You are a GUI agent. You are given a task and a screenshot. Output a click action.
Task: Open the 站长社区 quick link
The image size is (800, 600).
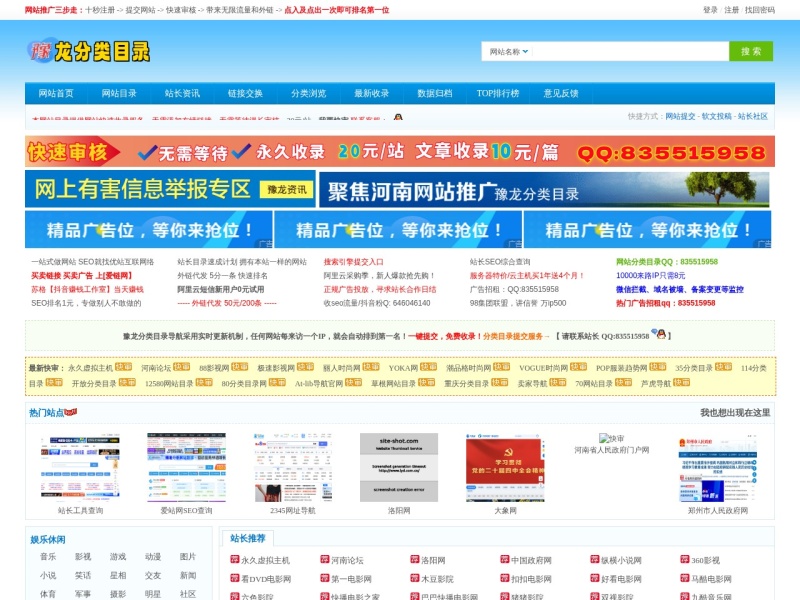pos(753,116)
